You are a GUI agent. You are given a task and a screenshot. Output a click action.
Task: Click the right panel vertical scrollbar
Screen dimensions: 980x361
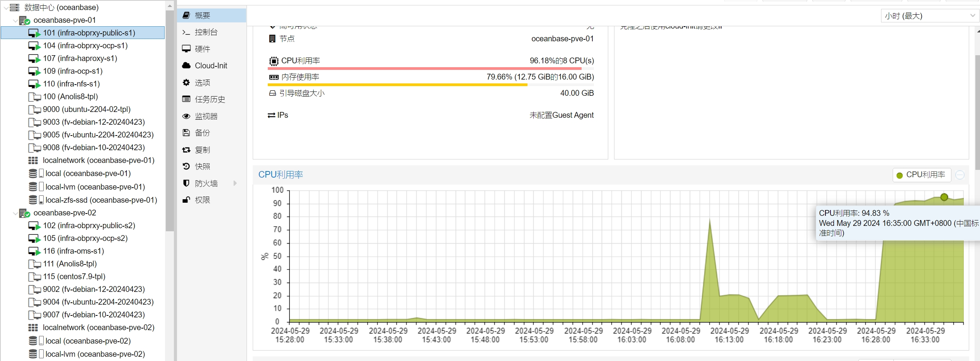[977, 112]
